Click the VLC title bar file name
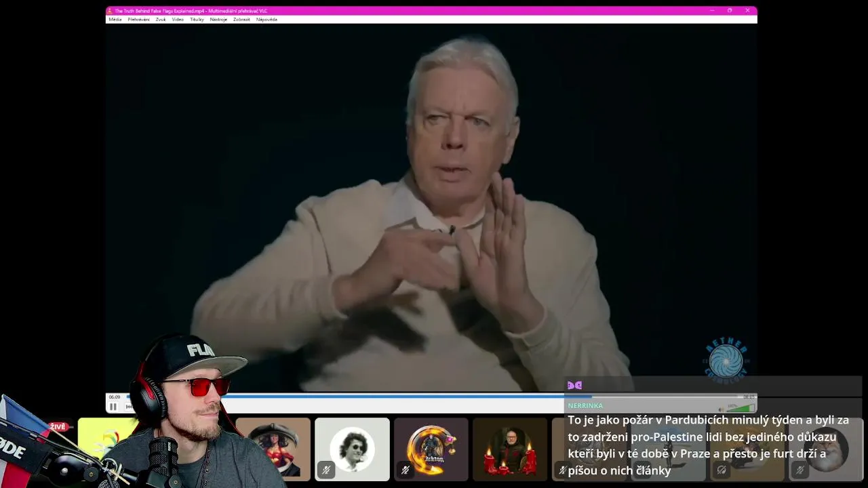868x488 pixels. [191, 11]
